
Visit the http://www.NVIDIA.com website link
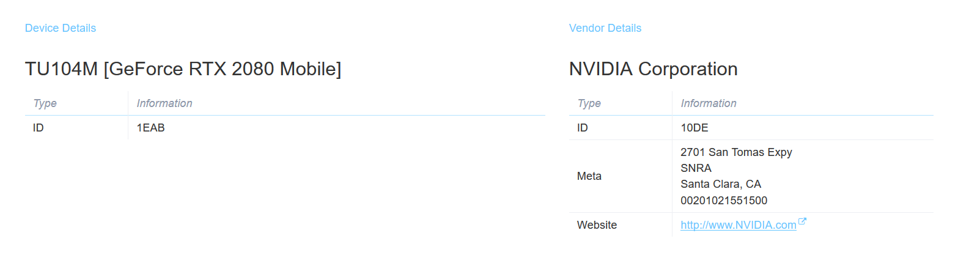click(738, 225)
